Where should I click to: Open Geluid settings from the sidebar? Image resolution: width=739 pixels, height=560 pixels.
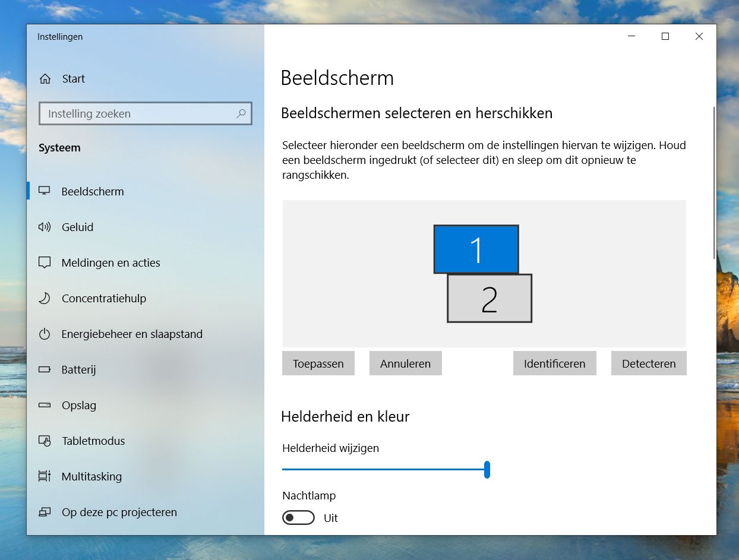[x=45, y=227]
